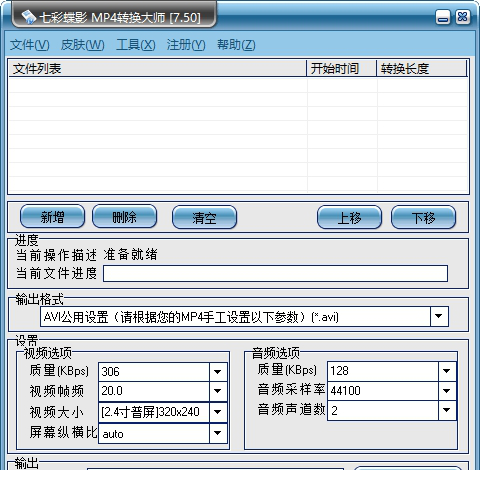This screenshot has height=488, width=480.
Task: Open the 音频采样率 44100 dropdown
Action: (x=447, y=390)
